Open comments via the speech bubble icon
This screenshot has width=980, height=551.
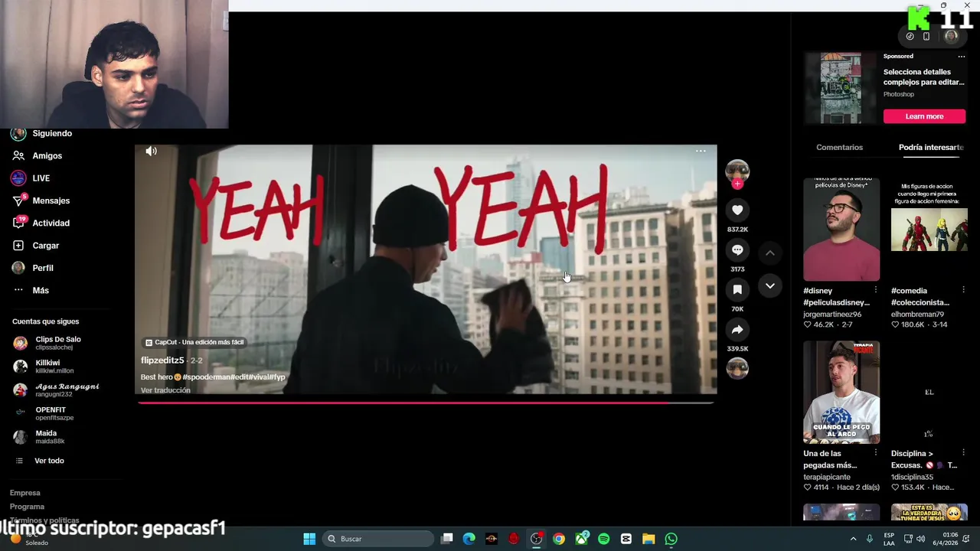pos(737,250)
